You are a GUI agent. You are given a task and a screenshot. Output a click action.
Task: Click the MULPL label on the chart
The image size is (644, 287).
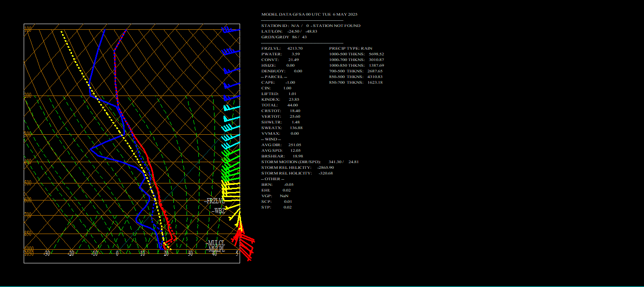tap(216, 249)
